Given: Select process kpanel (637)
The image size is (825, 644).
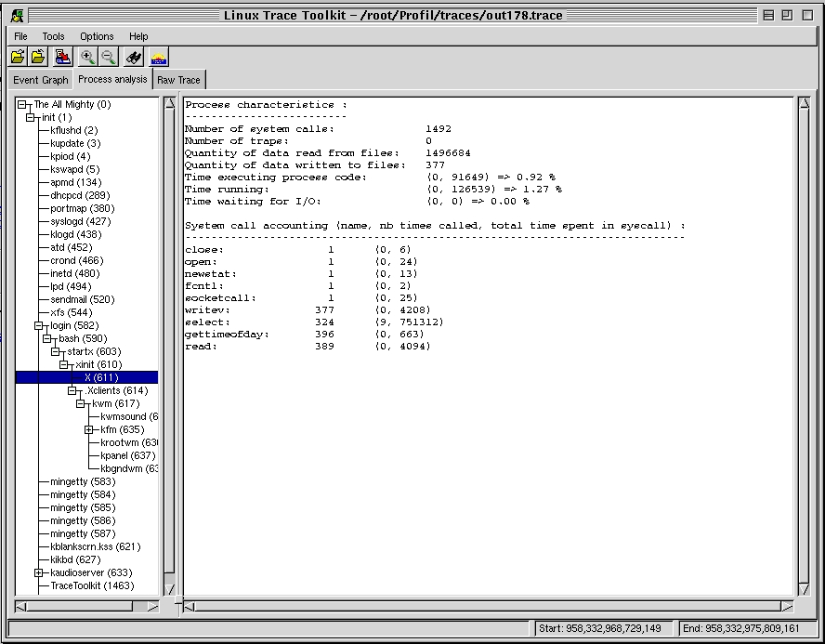Looking at the screenshot, I should coord(128,455).
